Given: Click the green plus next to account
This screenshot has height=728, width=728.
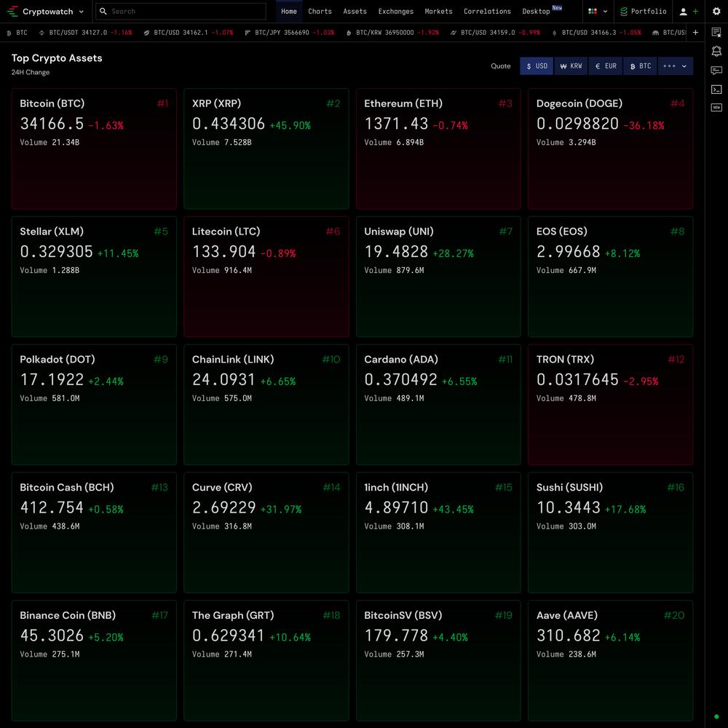Looking at the screenshot, I should pos(695,11).
